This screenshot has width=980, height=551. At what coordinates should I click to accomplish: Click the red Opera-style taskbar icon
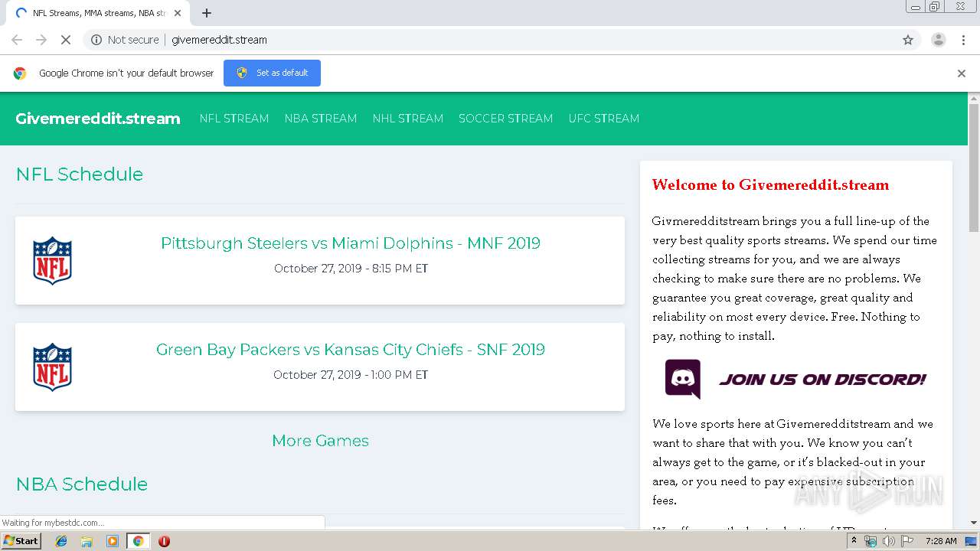pos(164,541)
